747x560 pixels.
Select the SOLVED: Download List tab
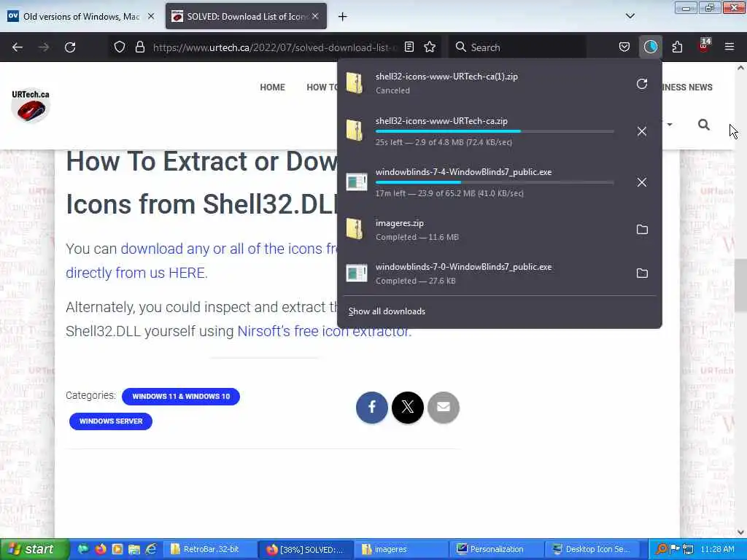(x=247, y=17)
